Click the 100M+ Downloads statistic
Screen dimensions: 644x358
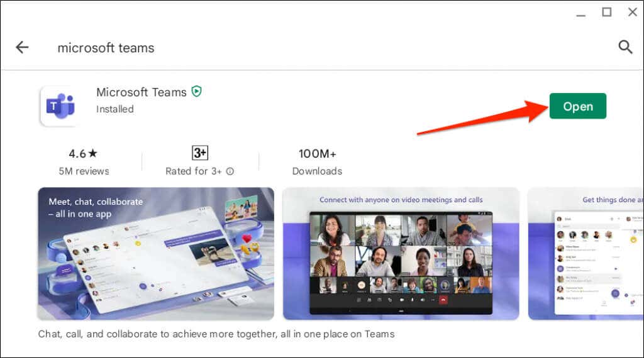[317, 162]
